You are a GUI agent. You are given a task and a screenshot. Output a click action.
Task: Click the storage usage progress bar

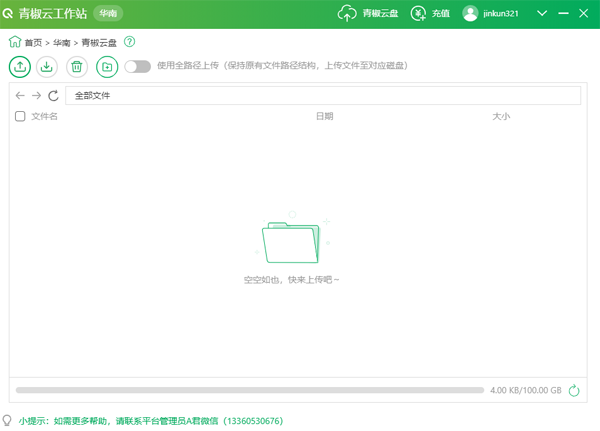tap(250, 390)
